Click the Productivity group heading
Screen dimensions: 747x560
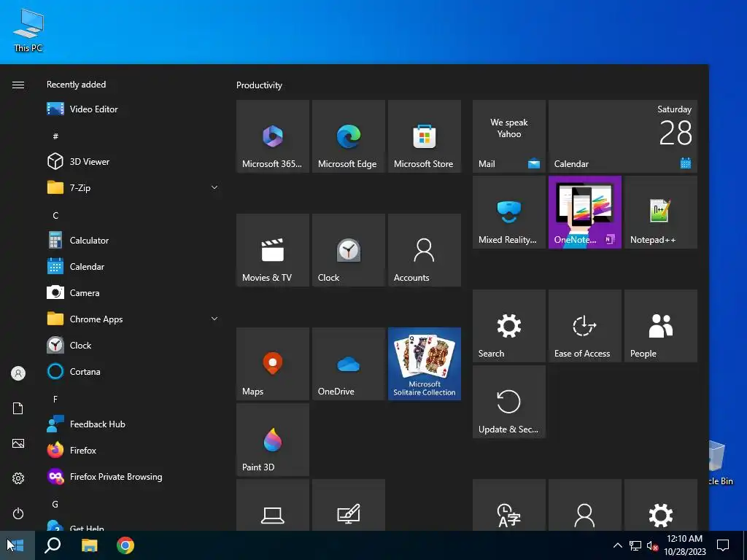click(259, 85)
